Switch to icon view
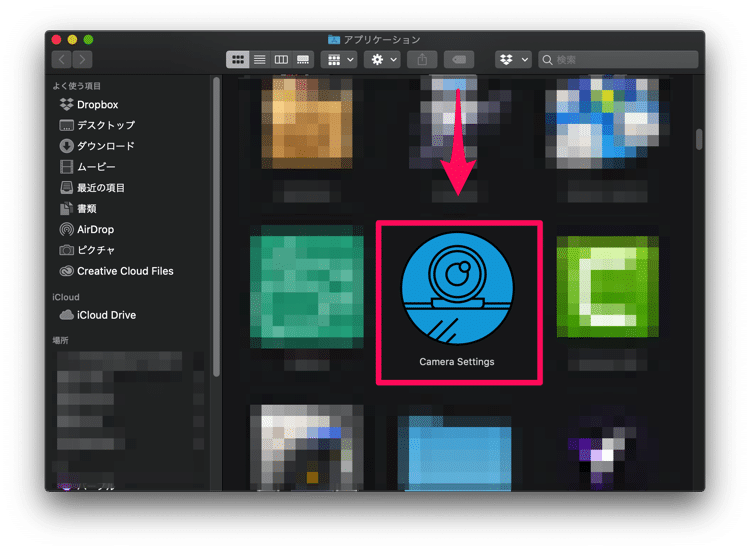 point(238,59)
